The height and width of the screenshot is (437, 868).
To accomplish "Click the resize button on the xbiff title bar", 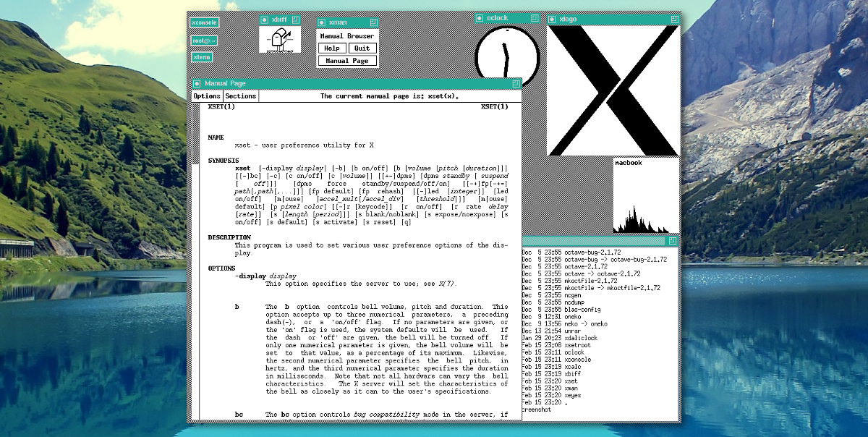I will tap(296, 20).
